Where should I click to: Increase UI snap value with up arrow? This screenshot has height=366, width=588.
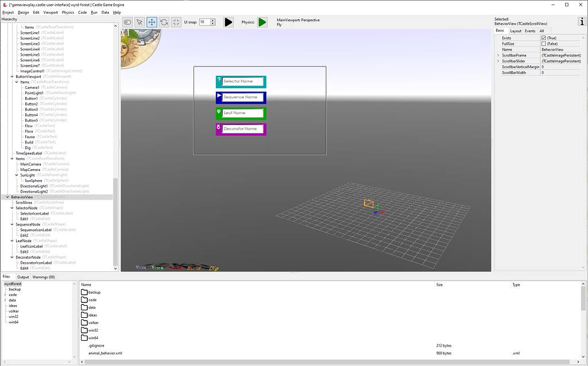tap(212, 20)
